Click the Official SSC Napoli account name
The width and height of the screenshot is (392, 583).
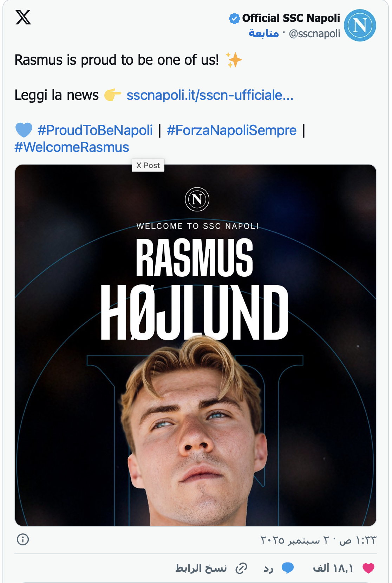[x=291, y=18]
